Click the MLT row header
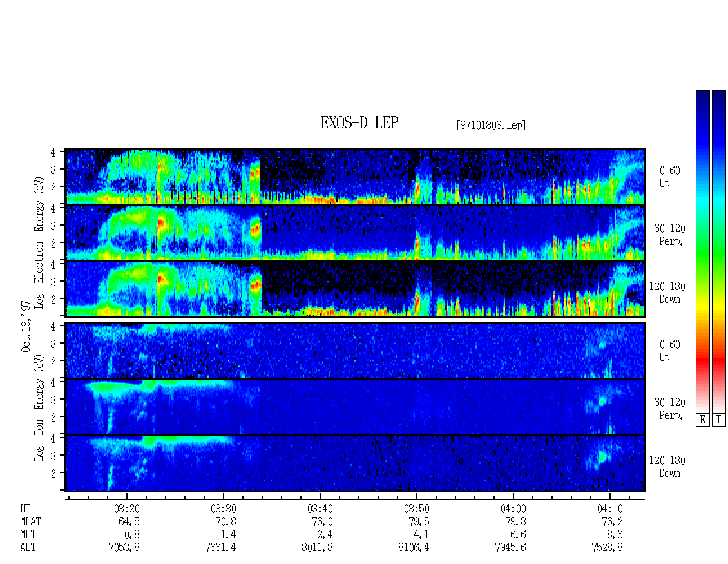This screenshot has width=728, height=564. pos(28,535)
